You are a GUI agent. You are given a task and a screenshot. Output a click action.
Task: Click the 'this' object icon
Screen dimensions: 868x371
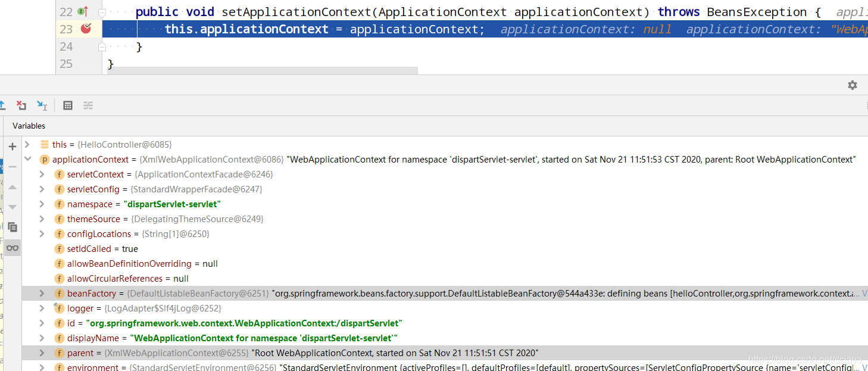(x=44, y=145)
